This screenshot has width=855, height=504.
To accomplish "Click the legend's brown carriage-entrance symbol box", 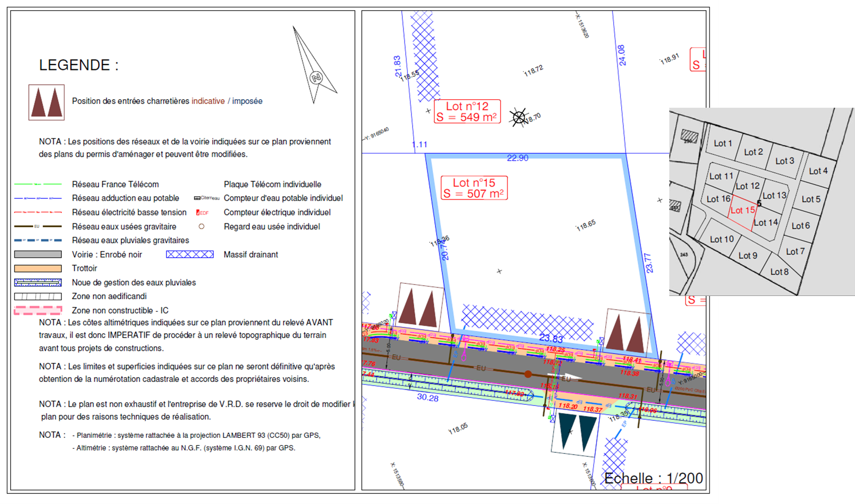I will 46,102.
